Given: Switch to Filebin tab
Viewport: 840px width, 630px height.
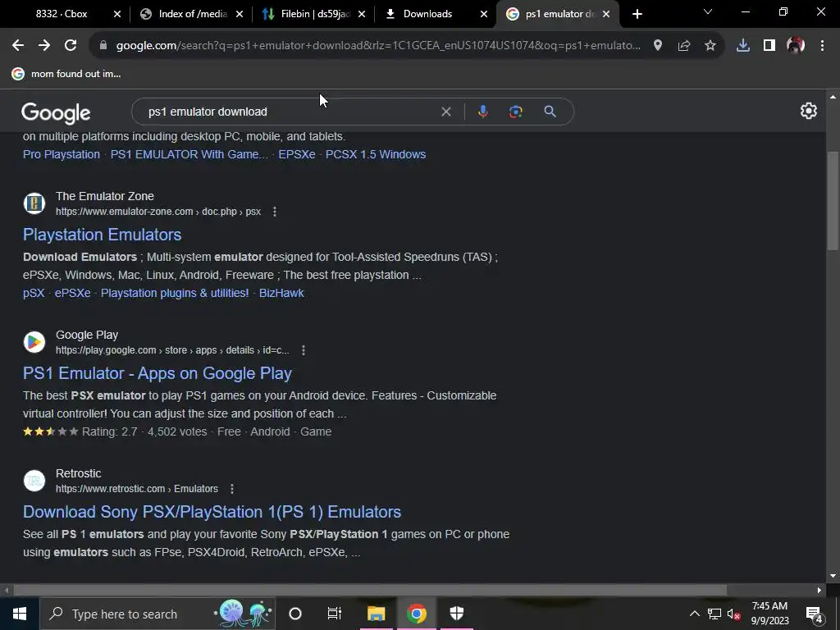Looking at the screenshot, I should (x=313, y=14).
